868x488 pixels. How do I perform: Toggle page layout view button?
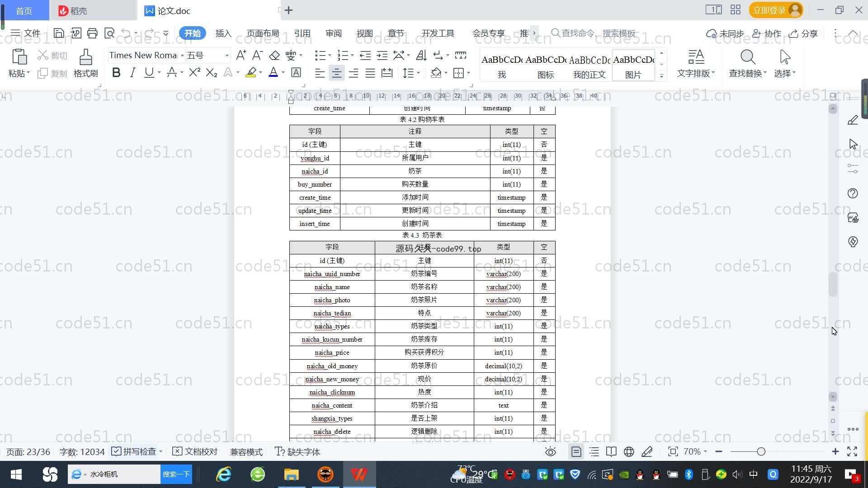[x=576, y=452]
